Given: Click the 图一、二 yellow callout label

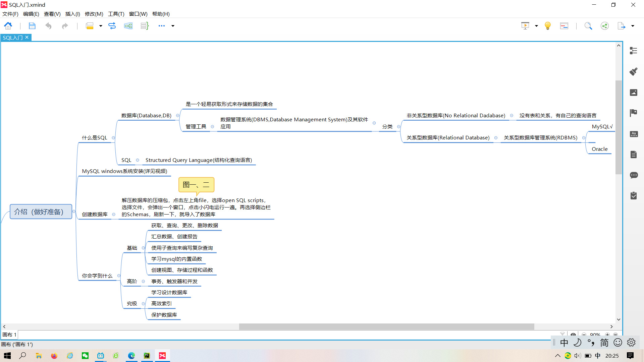Looking at the screenshot, I should click(x=196, y=185).
